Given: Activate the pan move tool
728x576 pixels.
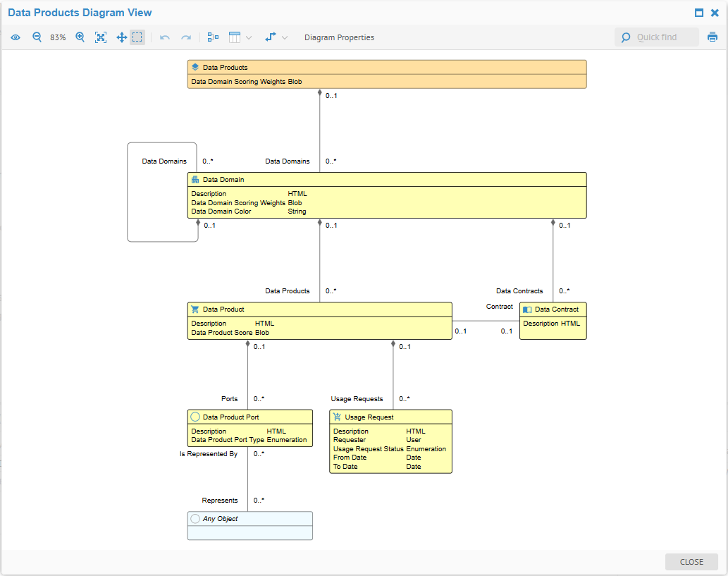Looking at the screenshot, I should click(x=121, y=37).
